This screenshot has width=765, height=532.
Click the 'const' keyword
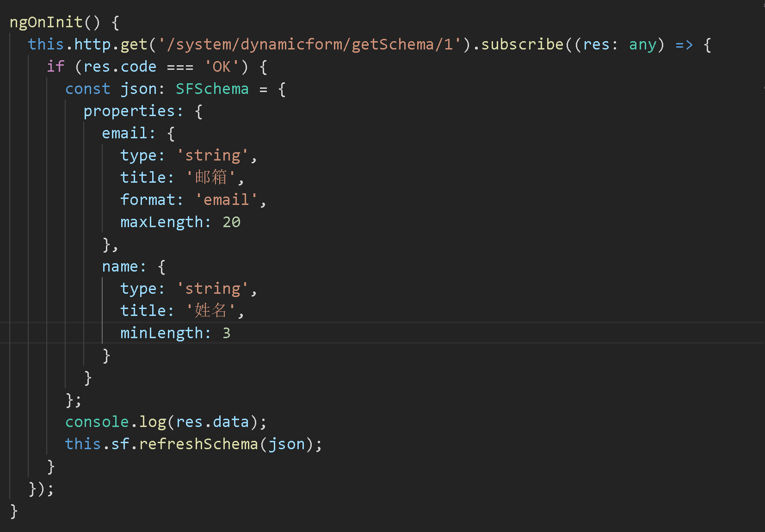point(87,88)
